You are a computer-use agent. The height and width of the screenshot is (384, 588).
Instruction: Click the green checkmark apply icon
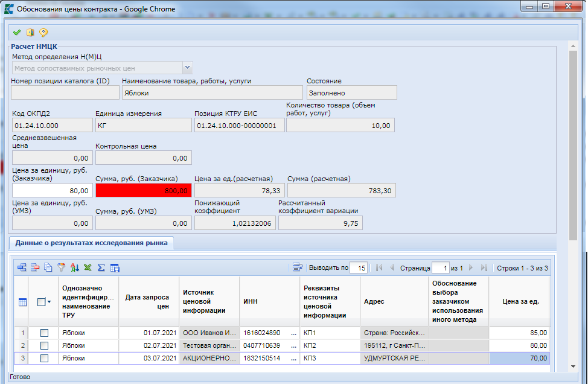(17, 33)
